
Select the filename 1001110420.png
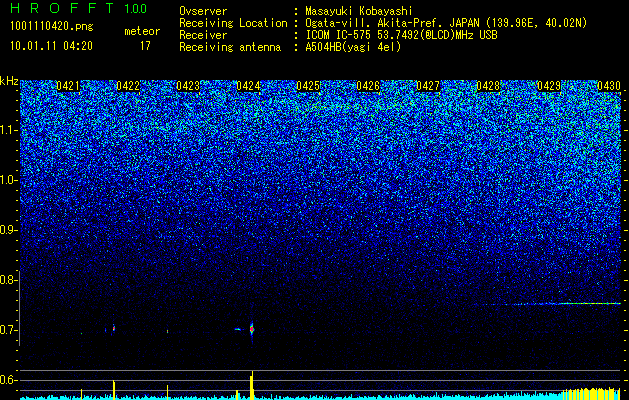click(52, 27)
